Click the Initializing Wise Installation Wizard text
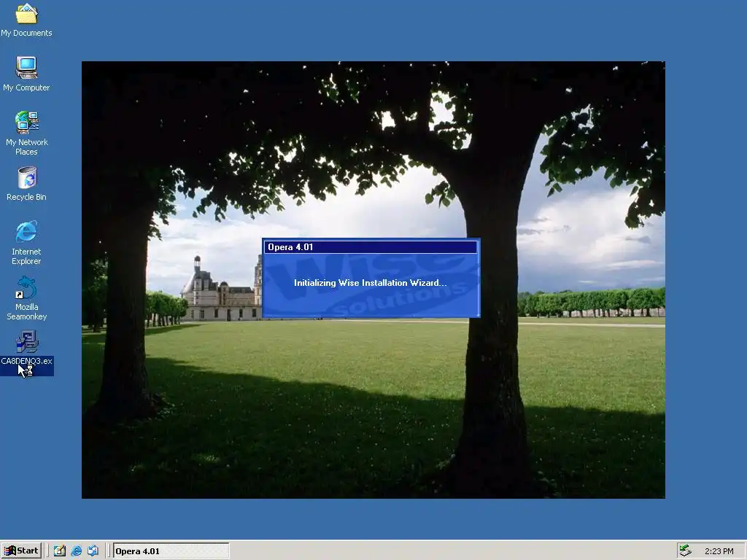The width and height of the screenshot is (747, 560). pos(370,283)
